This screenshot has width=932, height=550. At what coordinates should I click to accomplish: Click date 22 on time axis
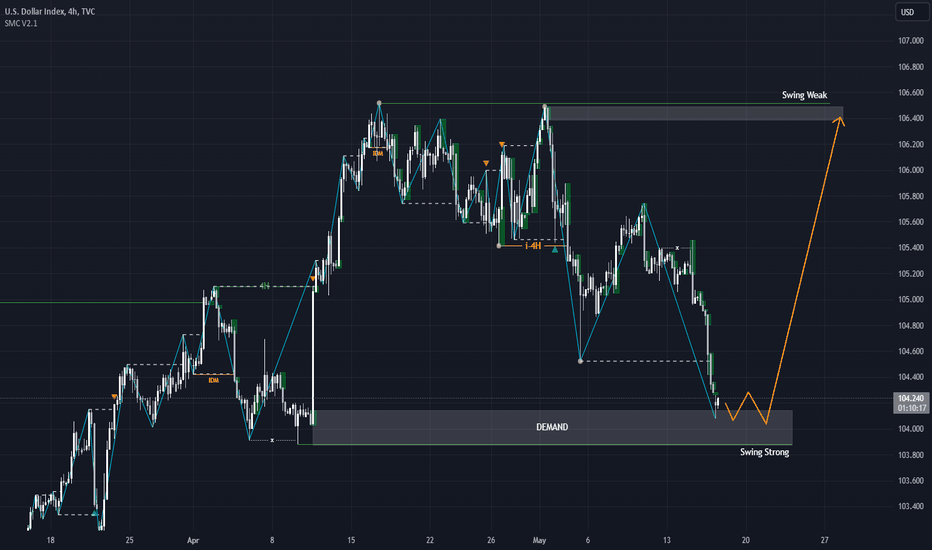click(430, 540)
